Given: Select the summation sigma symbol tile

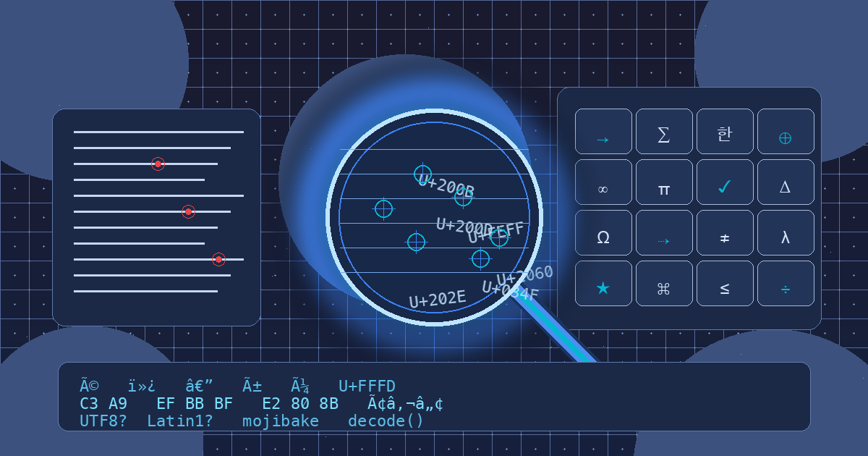Looking at the screenshot, I should point(664,132).
